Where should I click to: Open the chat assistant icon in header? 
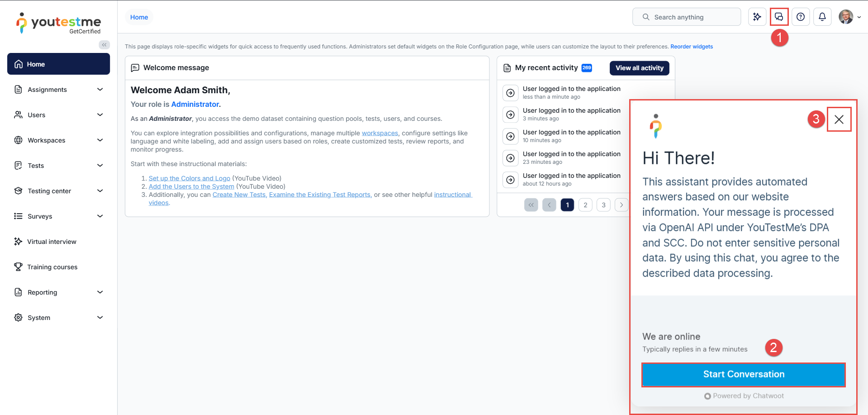[x=779, y=17]
